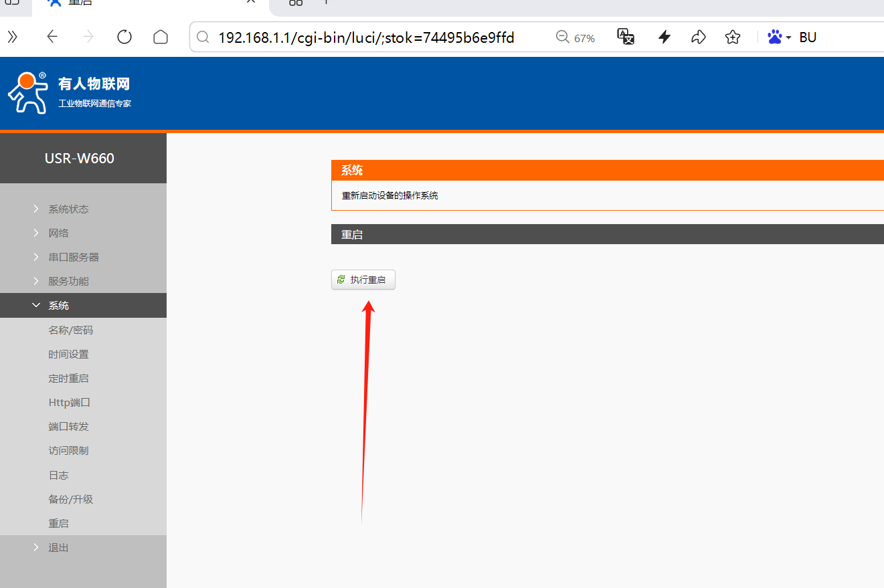Go back with the browser back arrow

52,37
